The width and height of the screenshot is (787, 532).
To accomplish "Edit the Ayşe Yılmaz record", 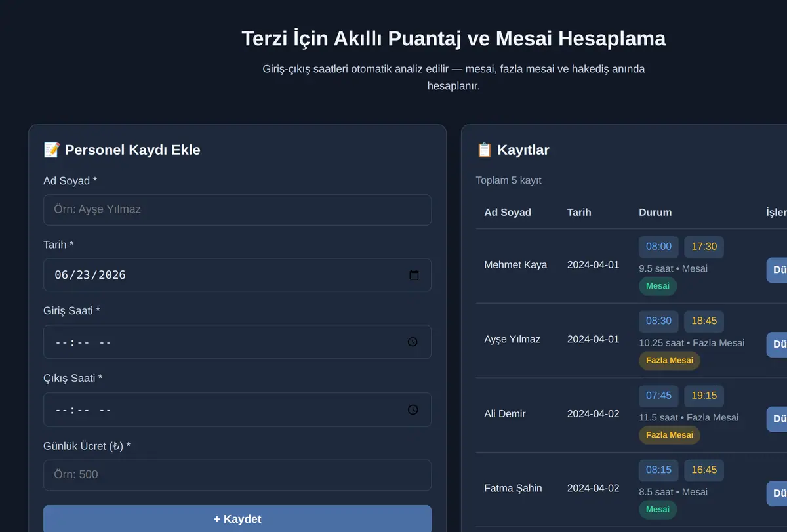I will (777, 344).
